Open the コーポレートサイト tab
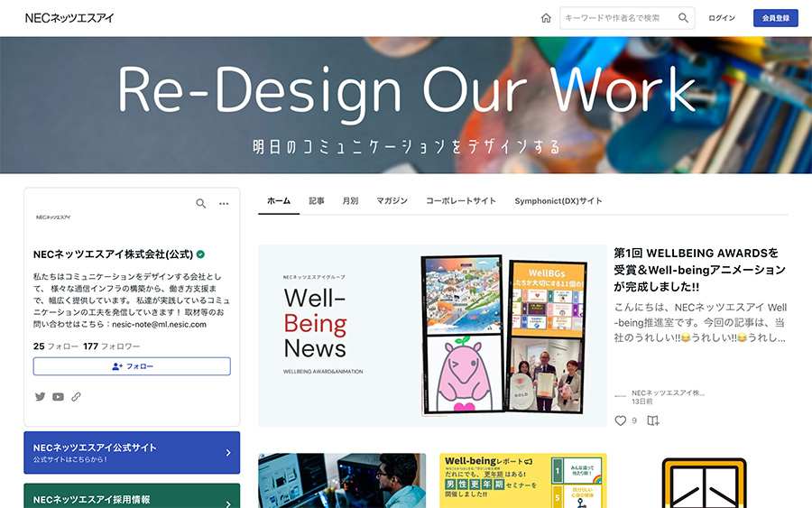Image resolution: width=812 pixels, height=508 pixels. coord(461,201)
